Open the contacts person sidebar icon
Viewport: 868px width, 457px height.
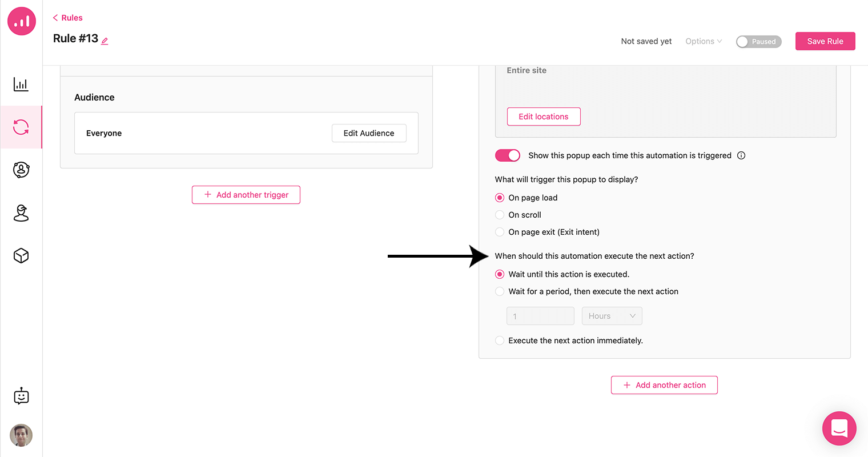tap(21, 170)
